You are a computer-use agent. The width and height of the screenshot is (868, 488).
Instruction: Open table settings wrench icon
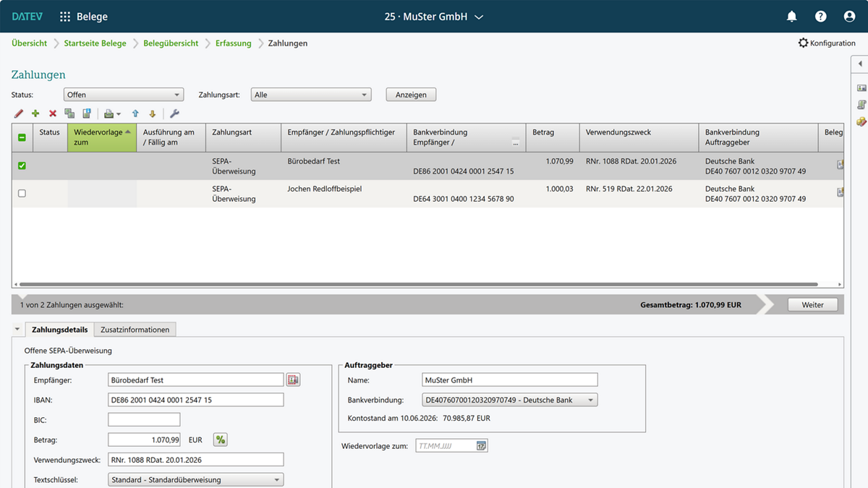click(x=174, y=114)
